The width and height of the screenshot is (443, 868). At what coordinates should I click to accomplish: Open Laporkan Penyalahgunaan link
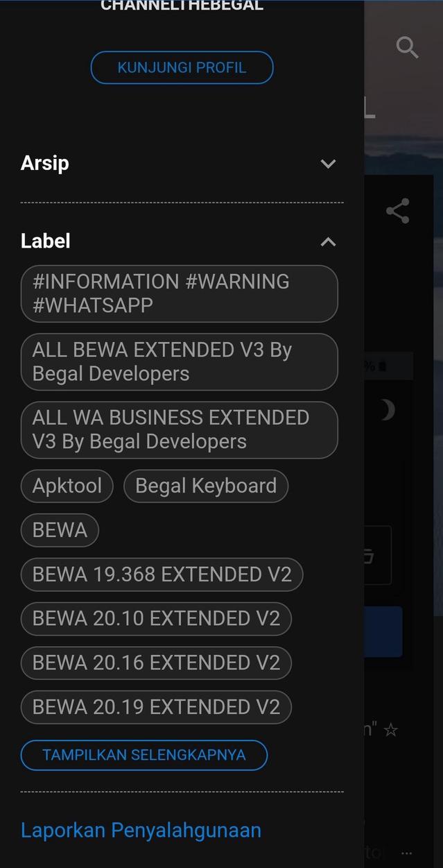[141, 830]
